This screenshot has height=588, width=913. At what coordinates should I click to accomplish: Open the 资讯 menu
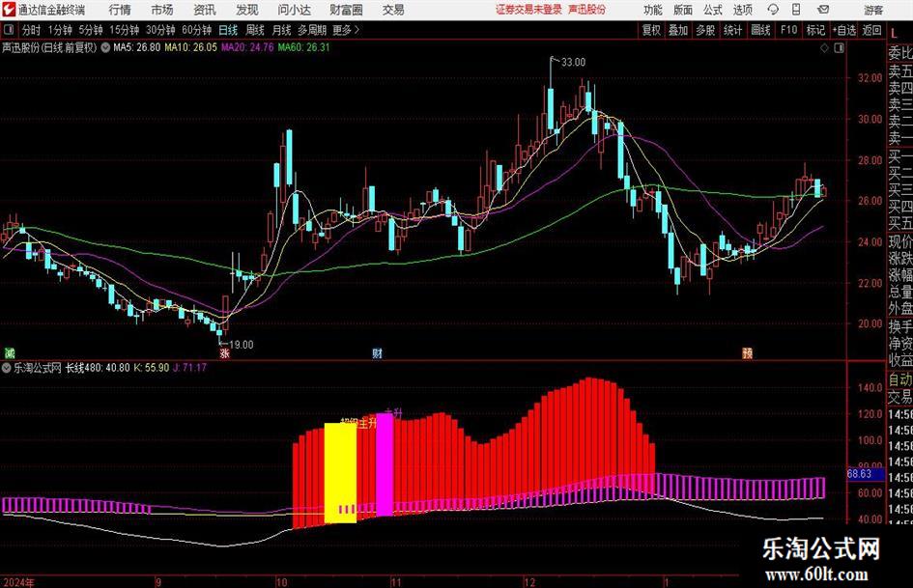pos(205,10)
